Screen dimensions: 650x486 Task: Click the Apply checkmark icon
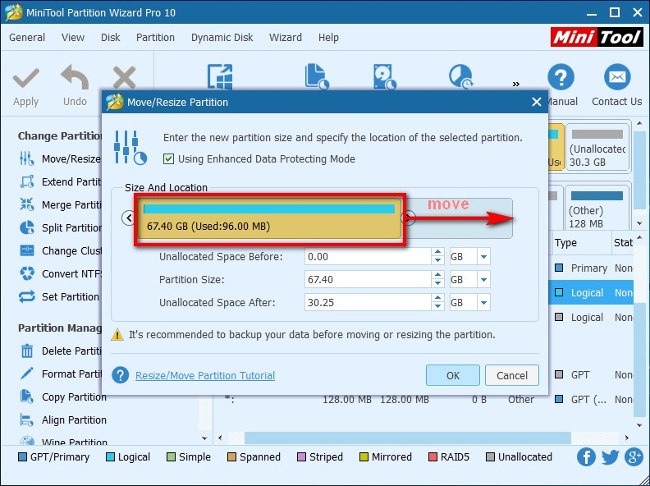click(26, 78)
